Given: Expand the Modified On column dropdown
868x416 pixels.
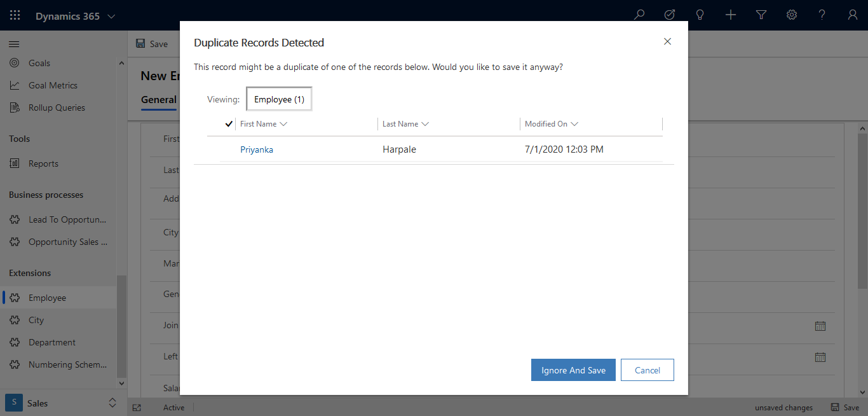Looking at the screenshot, I should [574, 123].
